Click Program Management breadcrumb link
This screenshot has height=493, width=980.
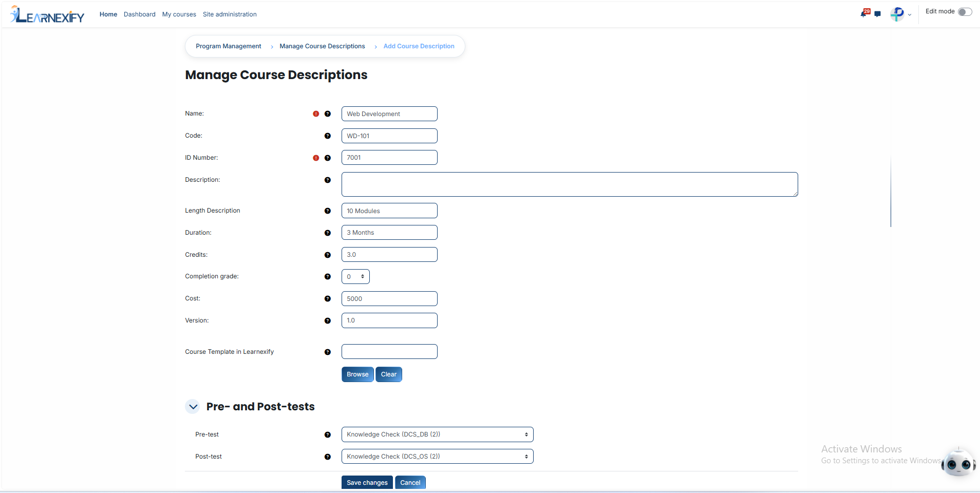tap(229, 46)
